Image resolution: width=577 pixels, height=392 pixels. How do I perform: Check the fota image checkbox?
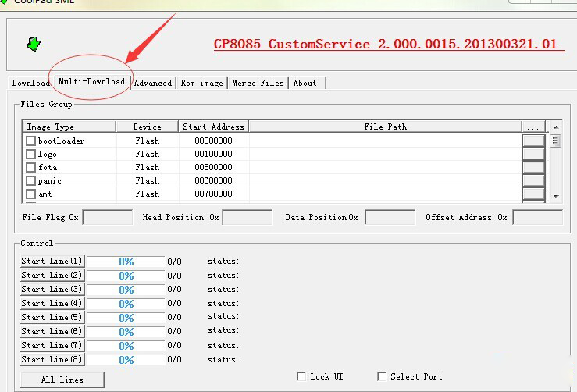coord(31,167)
